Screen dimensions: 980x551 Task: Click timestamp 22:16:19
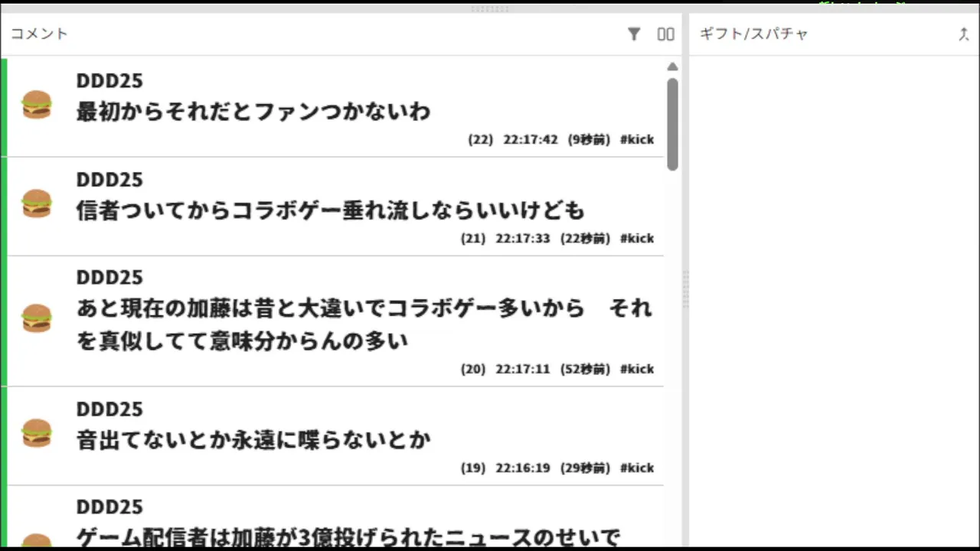click(523, 468)
